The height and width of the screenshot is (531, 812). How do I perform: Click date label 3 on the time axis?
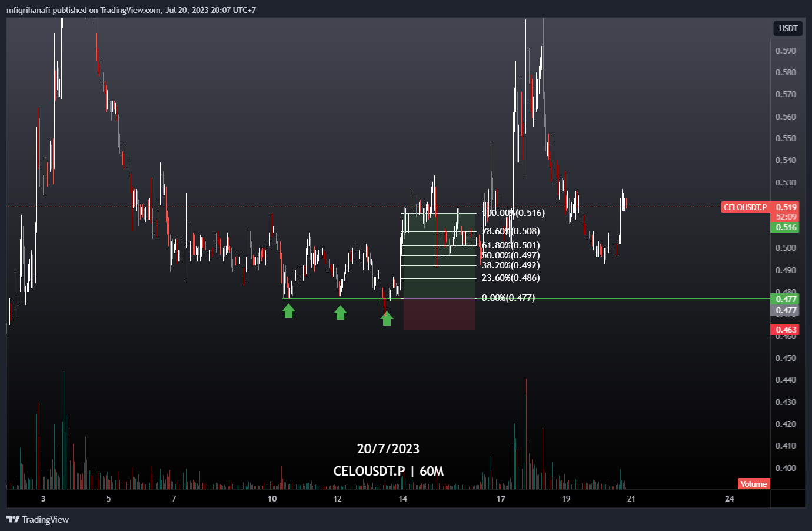click(44, 499)
